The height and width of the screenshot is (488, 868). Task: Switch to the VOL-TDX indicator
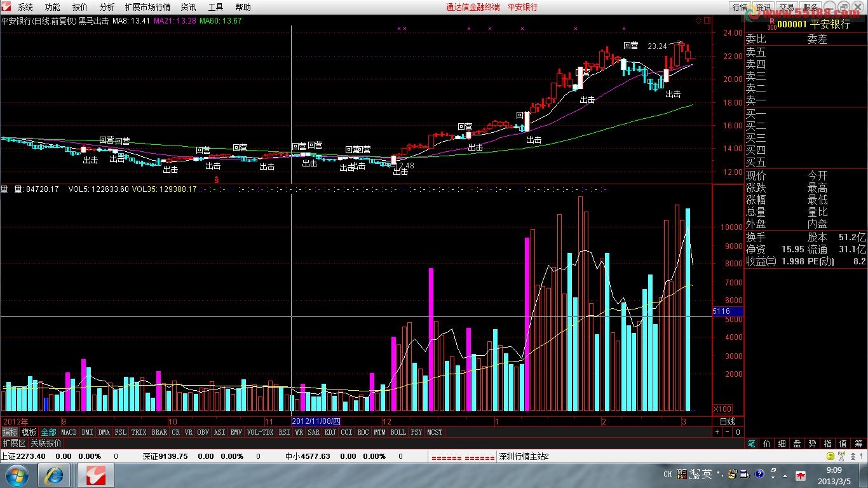260,432
